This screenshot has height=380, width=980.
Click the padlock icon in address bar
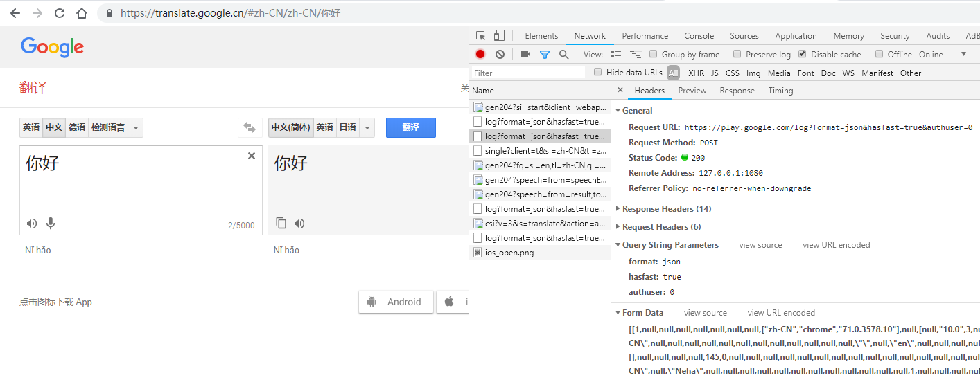coord(109,13)
